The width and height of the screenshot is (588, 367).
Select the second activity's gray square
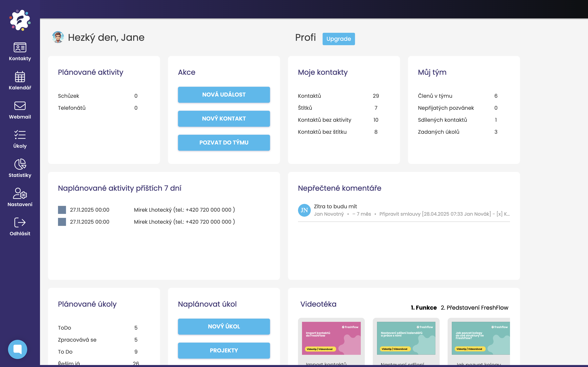[62, 222]
